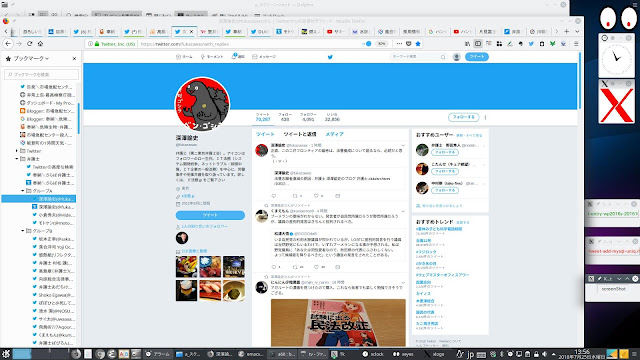This screenshot has height=360, width=640.
Task: Open Twitter 通知 notifications
Action: (238, 57)
